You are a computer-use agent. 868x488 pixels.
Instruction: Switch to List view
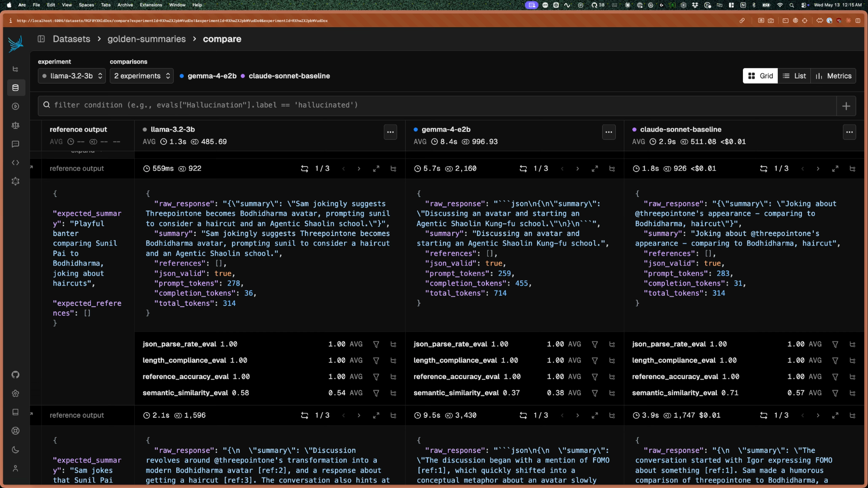[794, 76]
